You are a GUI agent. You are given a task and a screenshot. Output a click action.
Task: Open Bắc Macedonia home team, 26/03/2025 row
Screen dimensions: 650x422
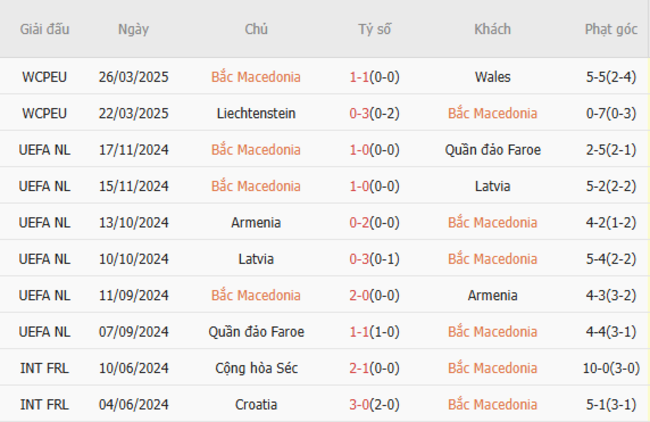[256, 77]
